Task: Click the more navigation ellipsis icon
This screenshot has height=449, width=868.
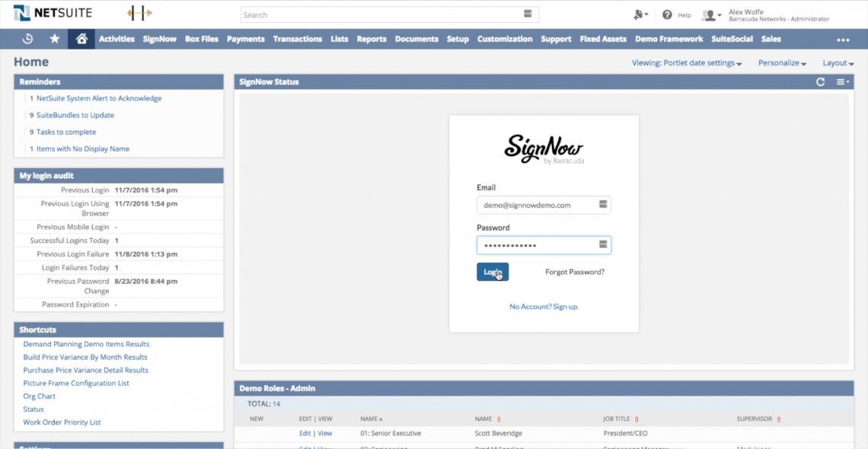Action: 842,39
